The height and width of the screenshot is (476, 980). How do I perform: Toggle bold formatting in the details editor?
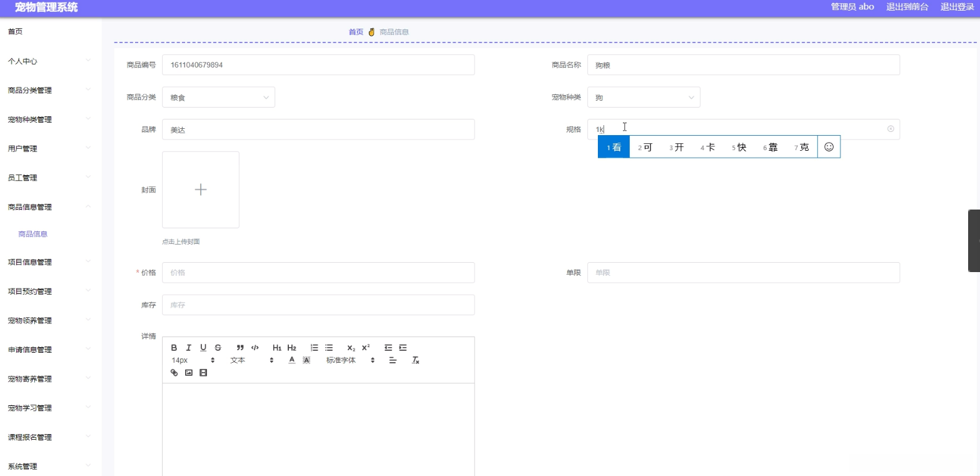point(174,348)
